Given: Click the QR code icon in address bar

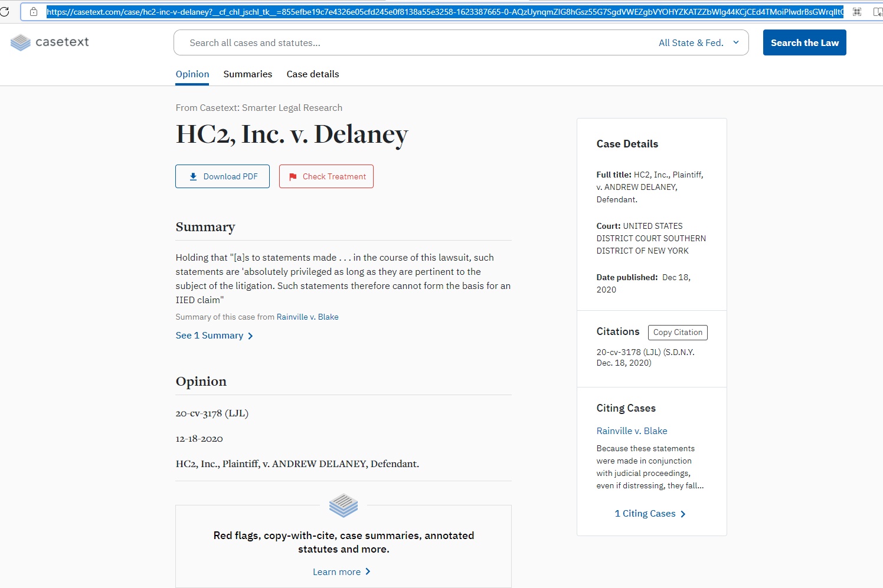Looking at the screenshot, I should [x=857, y=12].
